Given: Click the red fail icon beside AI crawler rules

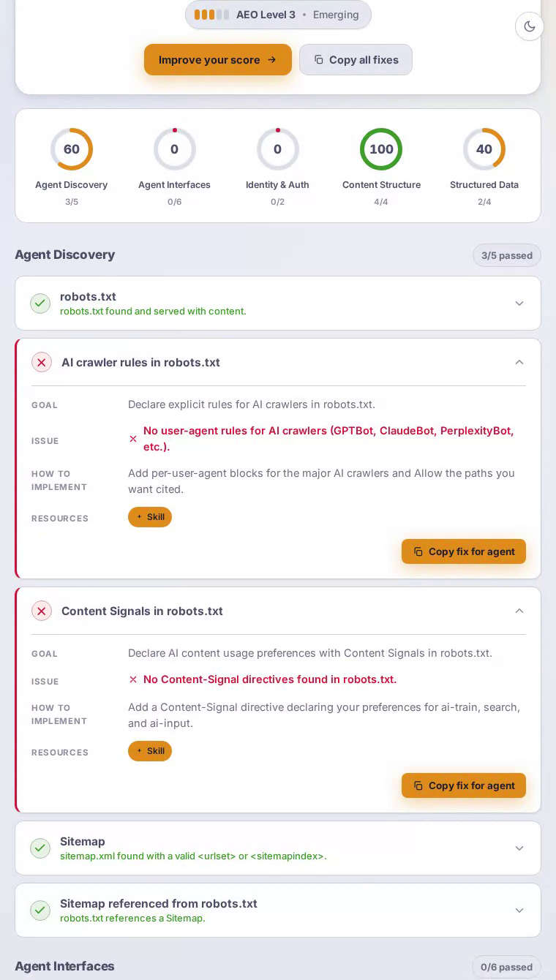Looking at the screenshot, I should 42,362.
